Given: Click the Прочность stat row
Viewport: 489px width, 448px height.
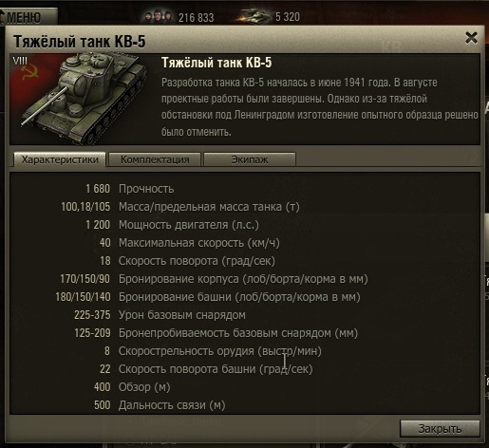Looking at the screenshot, I should pyautogui.click(x=130, y=189).
